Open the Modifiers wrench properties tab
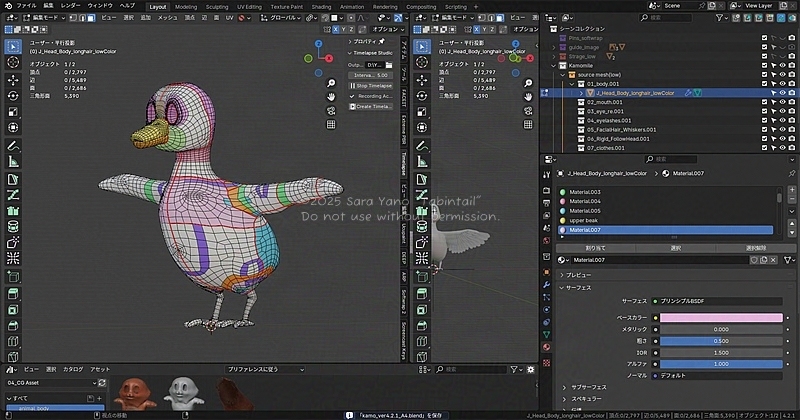 (x=546, y=284)
